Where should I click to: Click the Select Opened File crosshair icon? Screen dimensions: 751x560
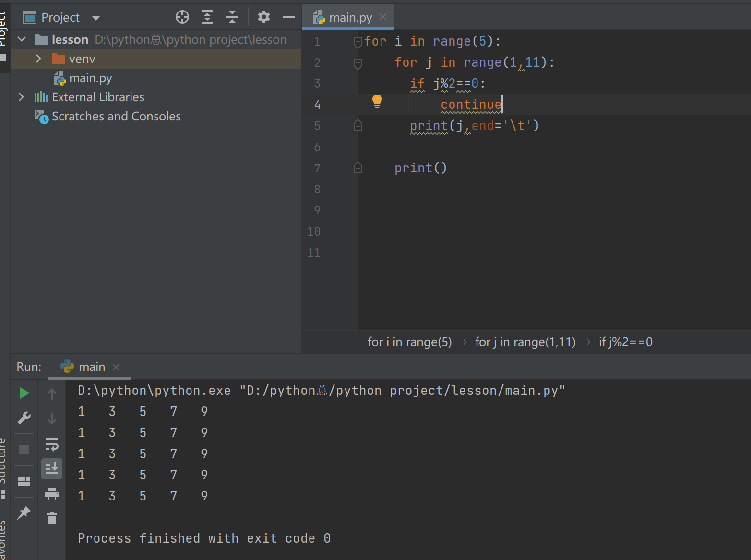point(182,17)
